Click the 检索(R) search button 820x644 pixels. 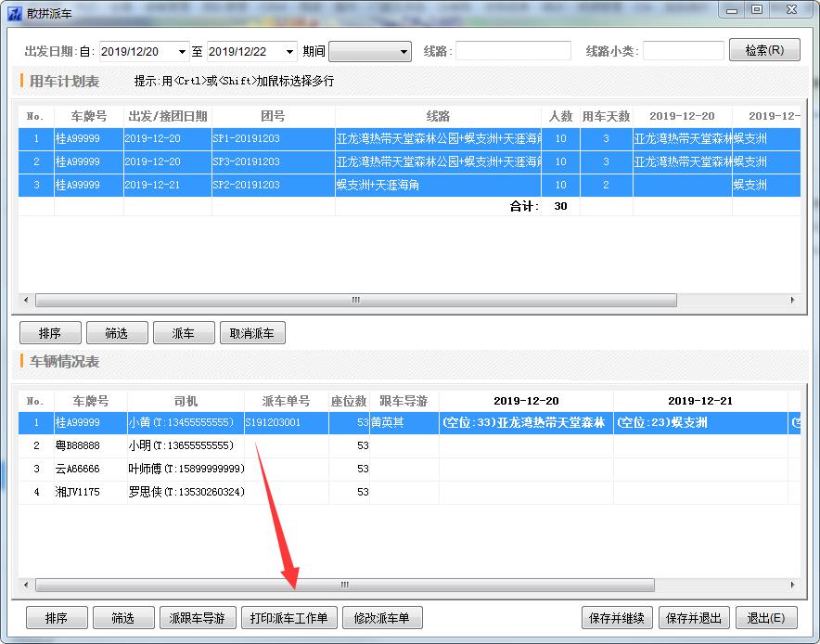coord(764,50)
